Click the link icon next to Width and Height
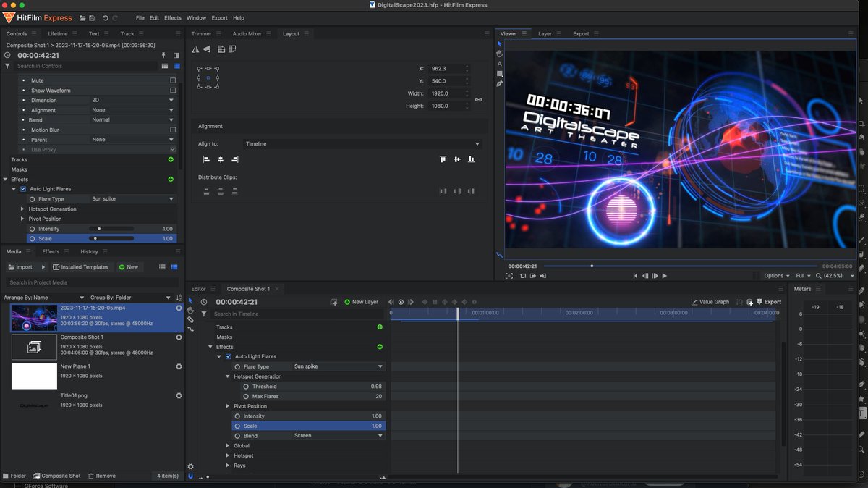 [478, 100]
